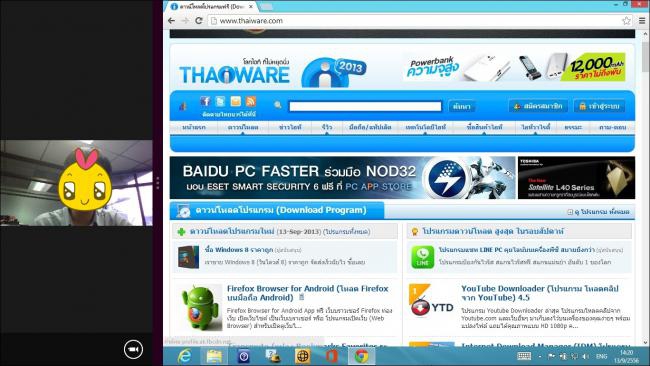Click the small icon left of Facebook icon
Viewport: 650px width, 366px height.
[x=183, y=106]
